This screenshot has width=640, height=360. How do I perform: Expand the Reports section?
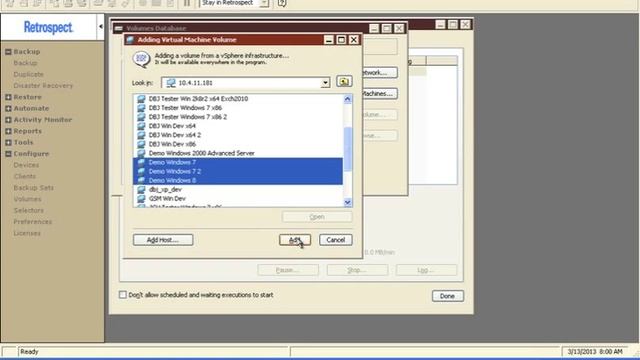point(8,131)
